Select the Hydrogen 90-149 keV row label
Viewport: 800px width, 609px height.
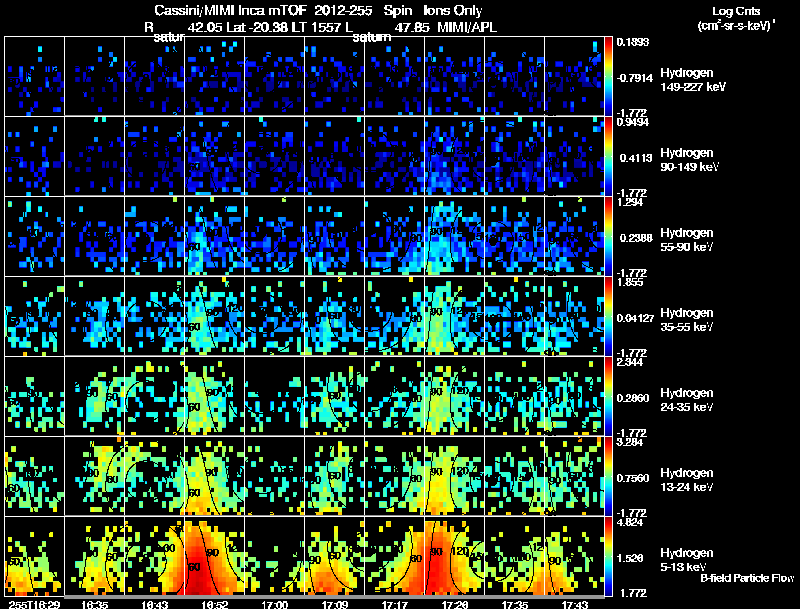(x=689, y=160)
